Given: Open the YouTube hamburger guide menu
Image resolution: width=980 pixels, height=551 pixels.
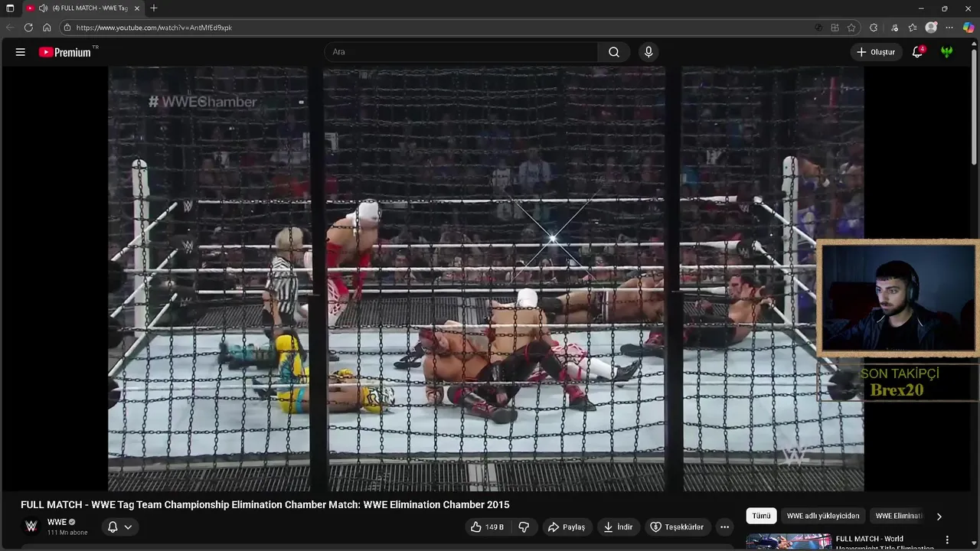Looking at the screenshot, I should click(21, 52).
